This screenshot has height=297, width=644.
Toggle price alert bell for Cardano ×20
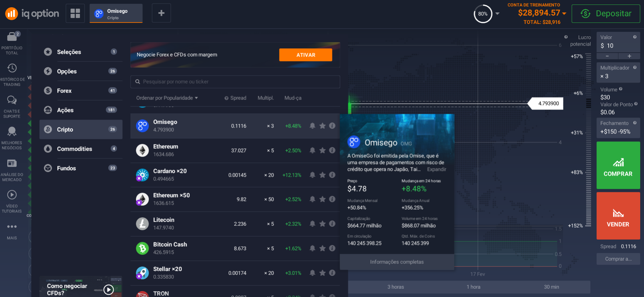coord(312,175)
